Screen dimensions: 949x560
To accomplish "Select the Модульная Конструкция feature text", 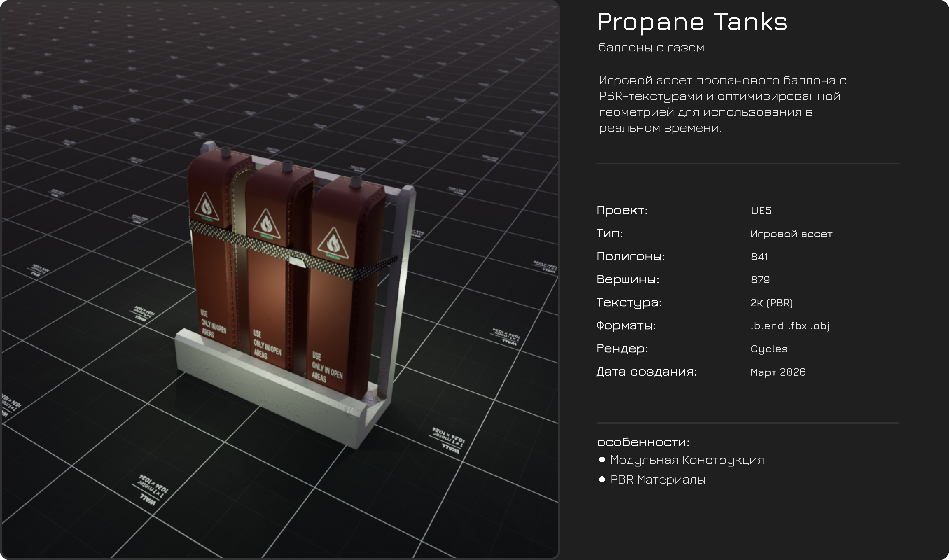I will click(687, 460).
